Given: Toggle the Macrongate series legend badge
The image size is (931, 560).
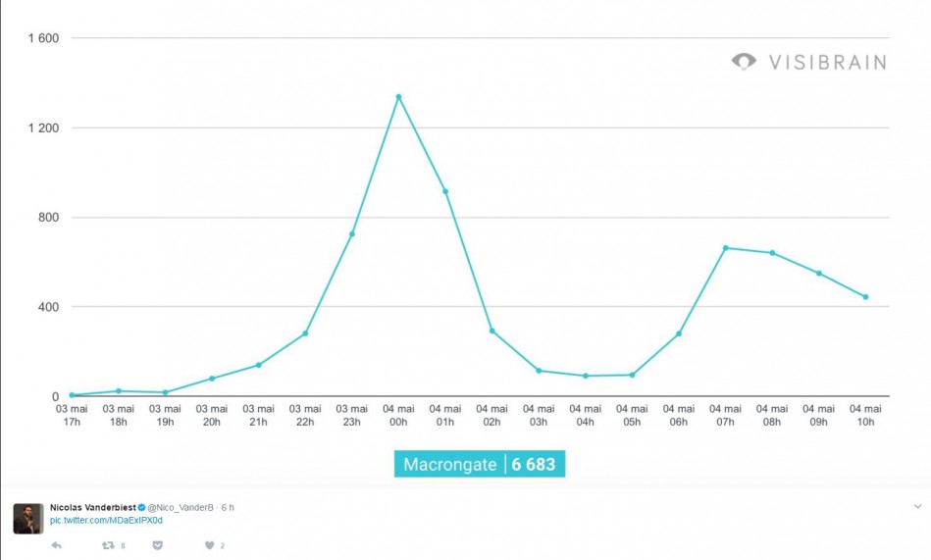Looking at the screenshot, I should pyautogui.click(x=480, y=464).
